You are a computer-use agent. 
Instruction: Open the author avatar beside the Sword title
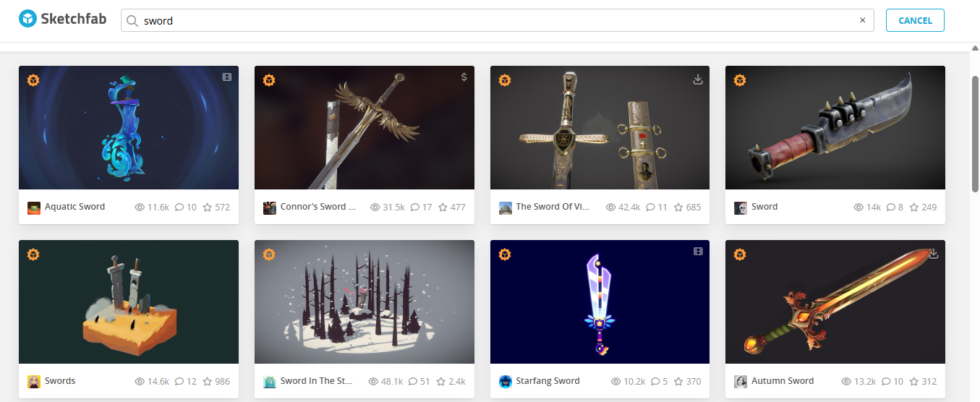pyautogui.click(x=740, y=208)
